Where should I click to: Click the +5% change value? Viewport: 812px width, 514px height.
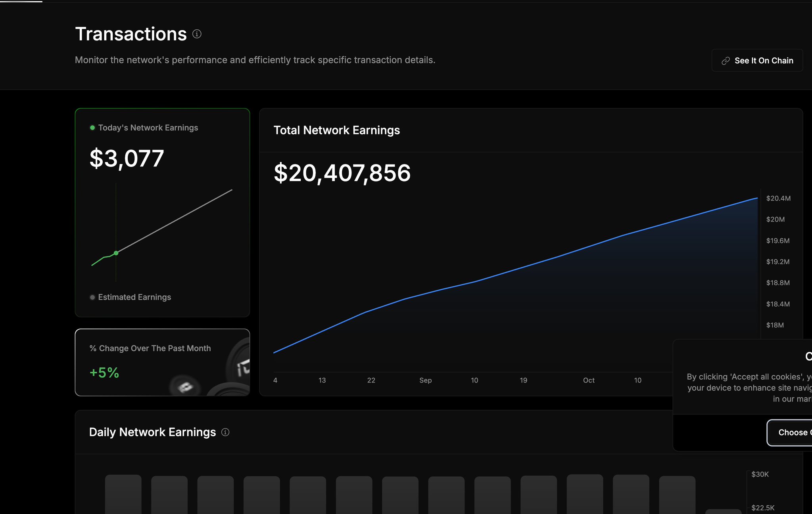[x=104, y=373]
